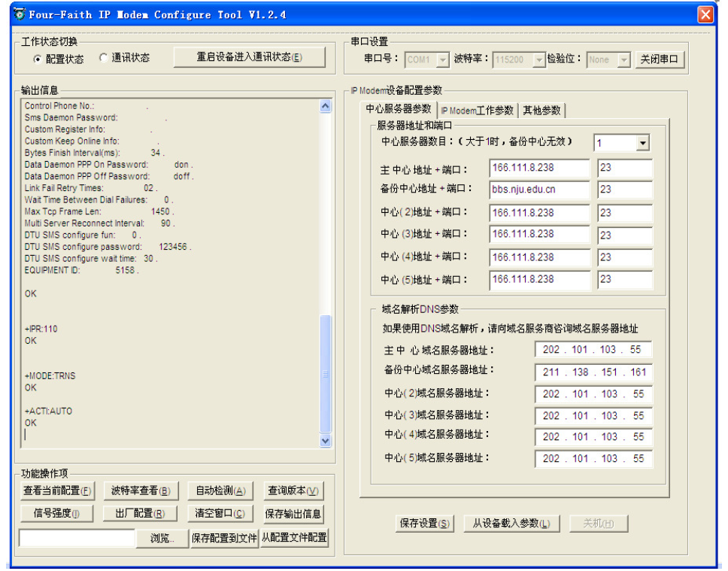
Task: Click the 查询版本(V) button
Action: click(x=293, y=491)
